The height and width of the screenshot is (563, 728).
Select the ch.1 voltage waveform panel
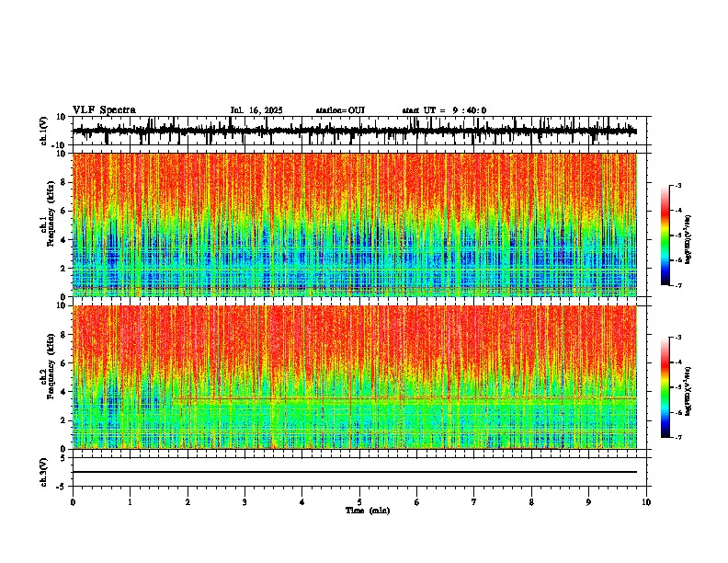coord(359,131)
